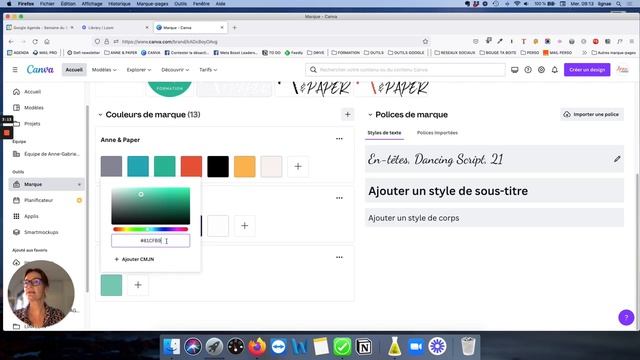This screenshot has height=360, width=640.
Task: Open the Fichier menu
Action: (47, 4)
